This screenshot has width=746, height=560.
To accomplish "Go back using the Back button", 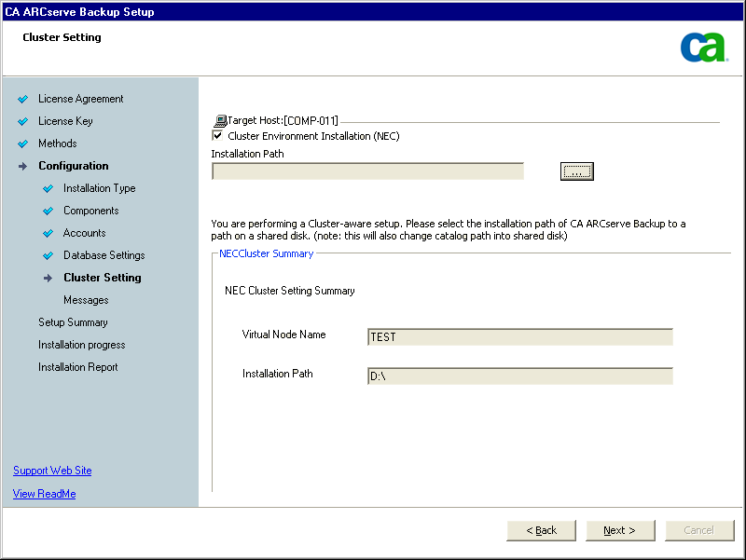I will click(541, 530).
